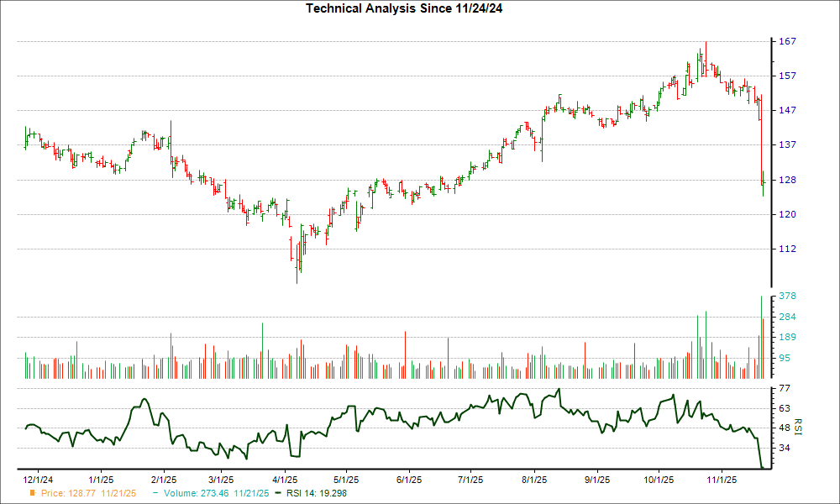This screenshot has width=840, height=504.
Task: Click the 'Volume: 273.46 11/21/25' legend text
Action: tap(217, 493)
